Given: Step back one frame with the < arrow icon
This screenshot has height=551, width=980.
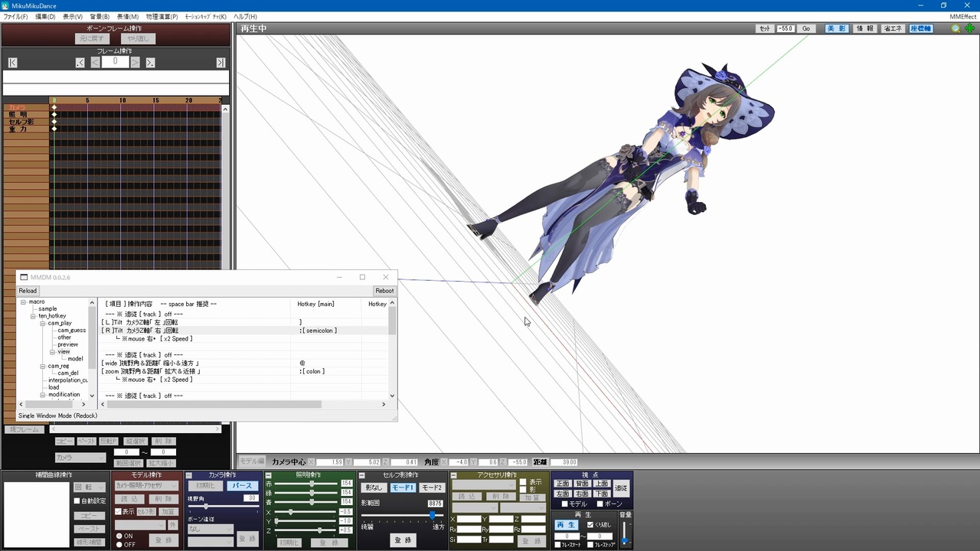Looking at the screenshot, I should [94, 62].
